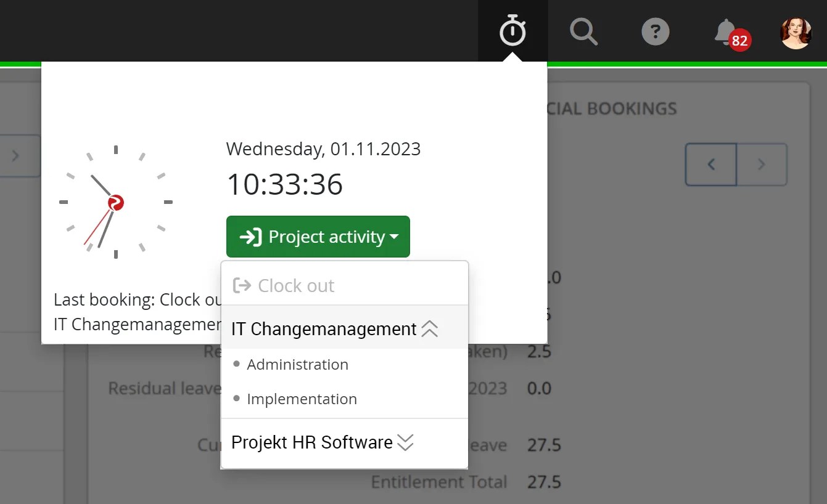Click the analog clock graphic
The image size is (827, 504).
115,202
